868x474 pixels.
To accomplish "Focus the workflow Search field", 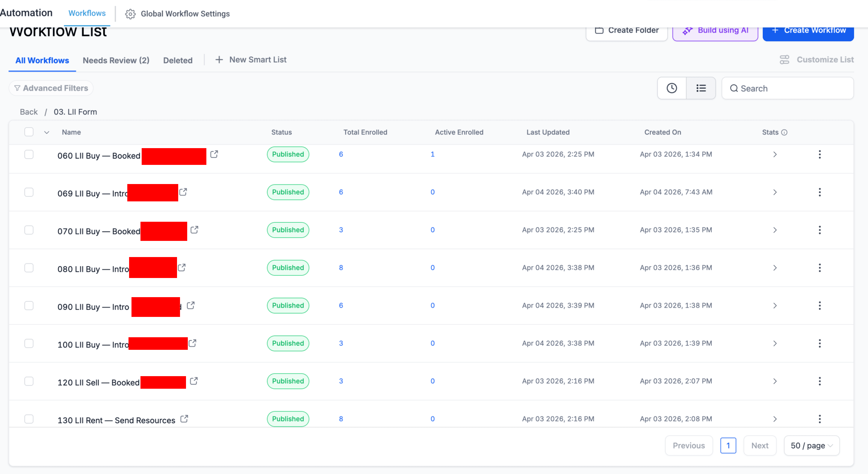I will click(787, 88).
